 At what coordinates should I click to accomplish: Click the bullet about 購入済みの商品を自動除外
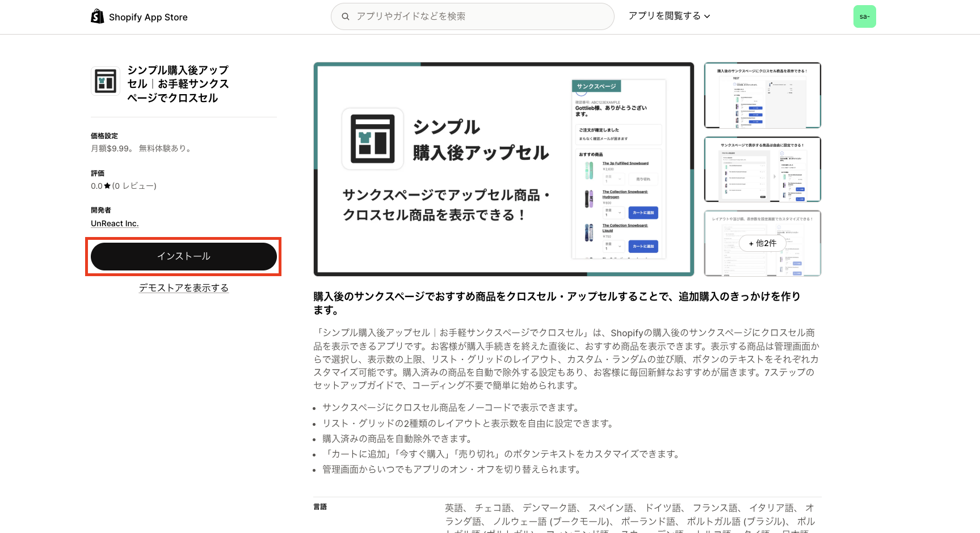pos(397,439)
